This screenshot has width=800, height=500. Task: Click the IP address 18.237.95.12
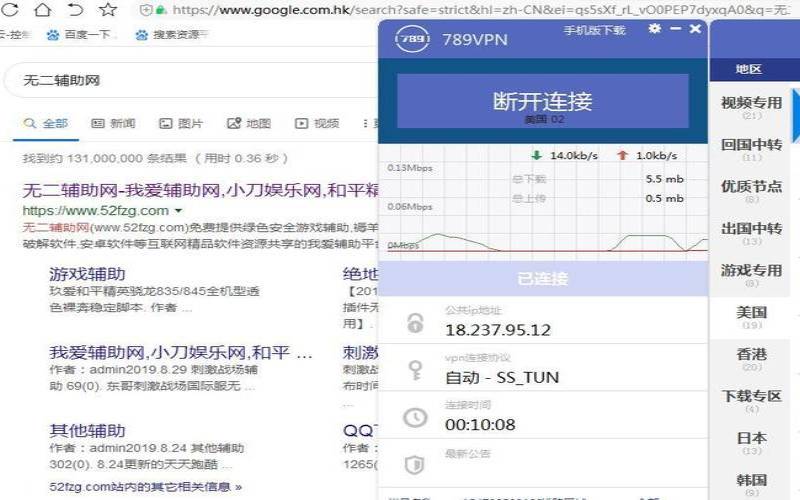pos(498,330)
